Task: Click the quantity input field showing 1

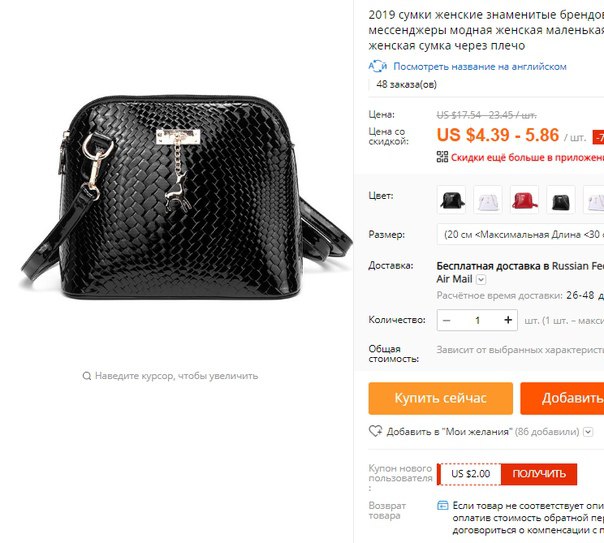Action: [477, 320]
